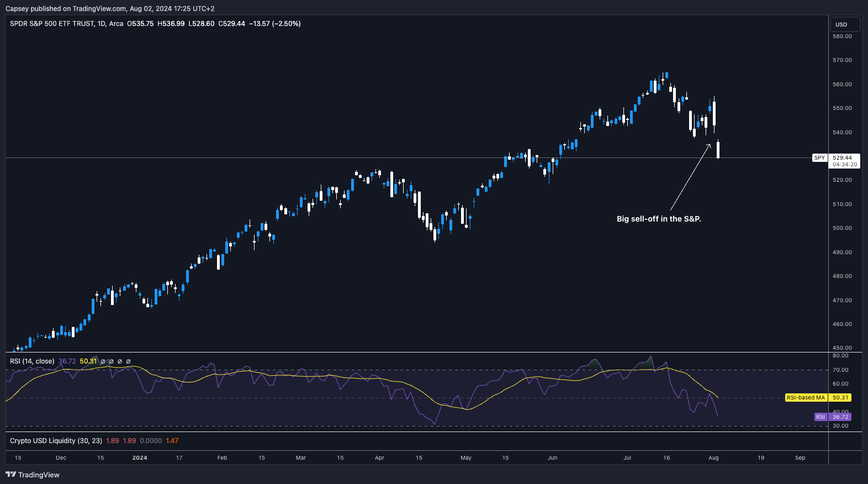This screenshot has height=484, width=868.
Task: Click the 500.00 price axis label
Action: click(x=842, y=228)
